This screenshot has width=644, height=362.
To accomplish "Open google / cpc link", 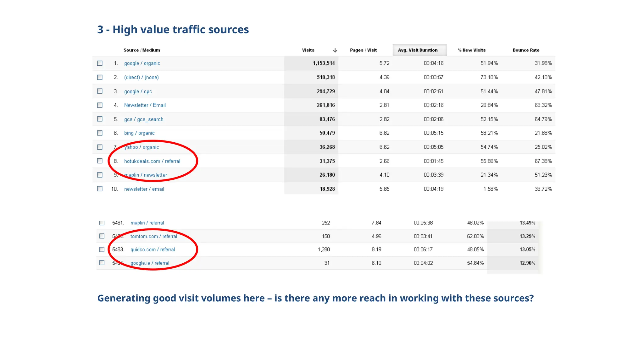I will 138,91.
